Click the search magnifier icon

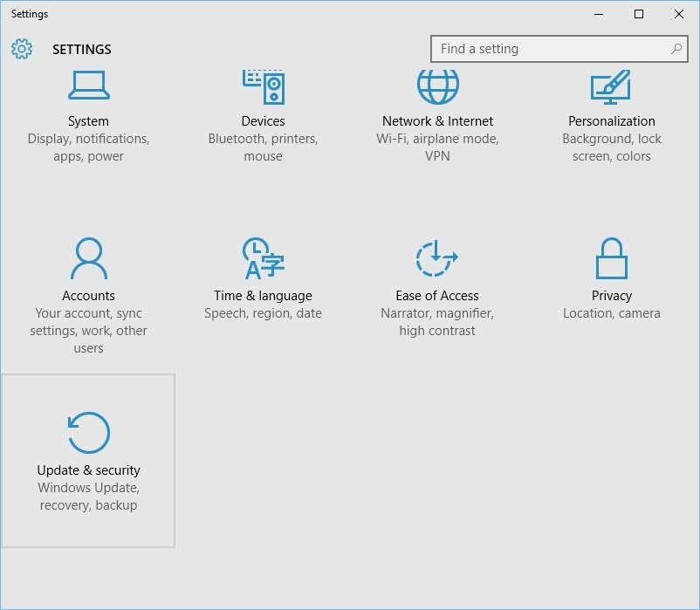676,49
